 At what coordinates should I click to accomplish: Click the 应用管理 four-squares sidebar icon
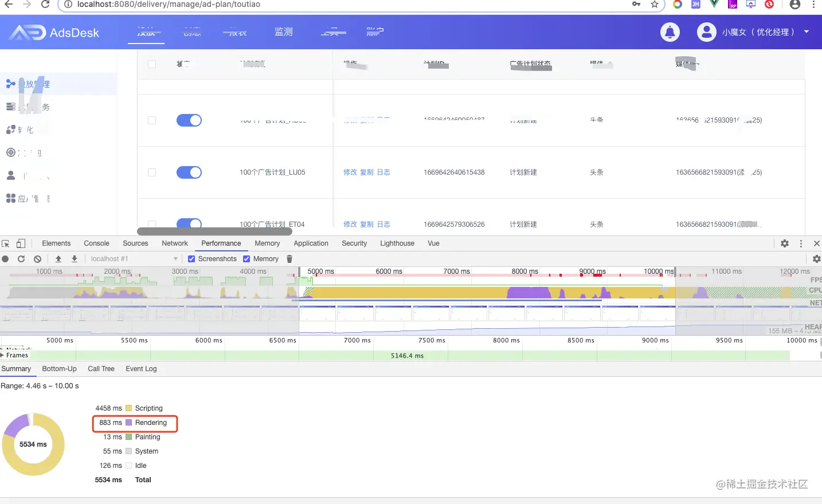pyautogui.click(x=11, y=198)
